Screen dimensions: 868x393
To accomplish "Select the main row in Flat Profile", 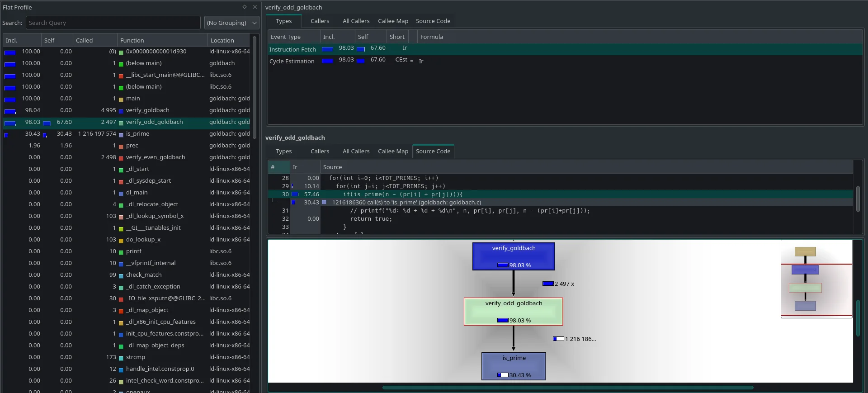I will pyautogui.click(x=133, y=99).
